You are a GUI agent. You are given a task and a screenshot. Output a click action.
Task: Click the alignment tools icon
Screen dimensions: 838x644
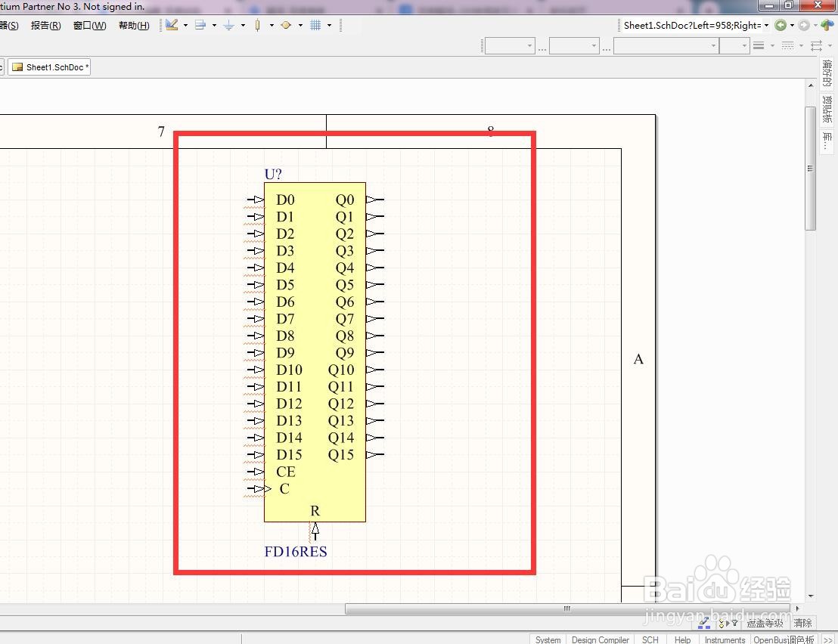pos(200,25)
